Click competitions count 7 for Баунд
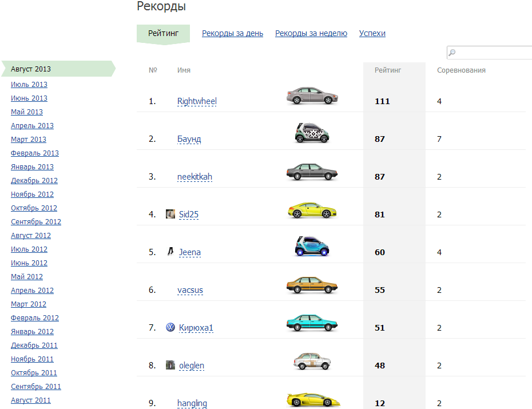532x409 pixels. [439, 139]
